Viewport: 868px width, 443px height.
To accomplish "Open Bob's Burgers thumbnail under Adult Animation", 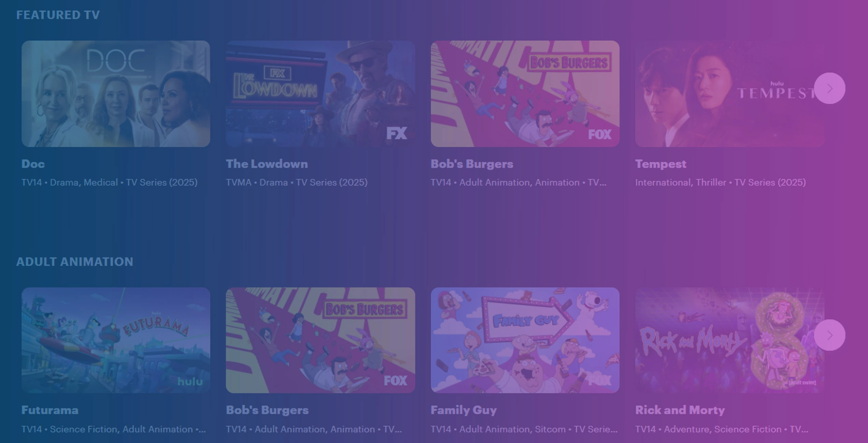I will coord(320,340).
